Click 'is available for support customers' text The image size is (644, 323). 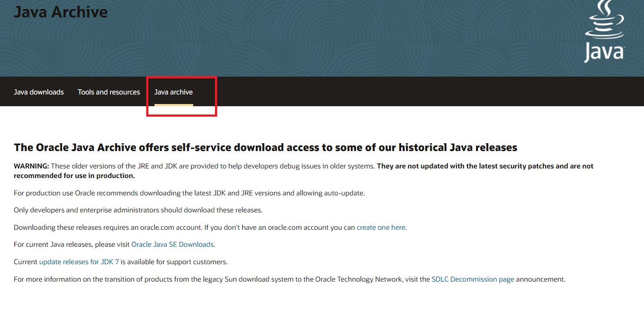tap(174, 262)
